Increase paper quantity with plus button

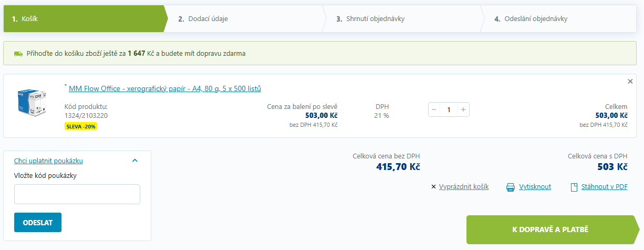(463, 109)
